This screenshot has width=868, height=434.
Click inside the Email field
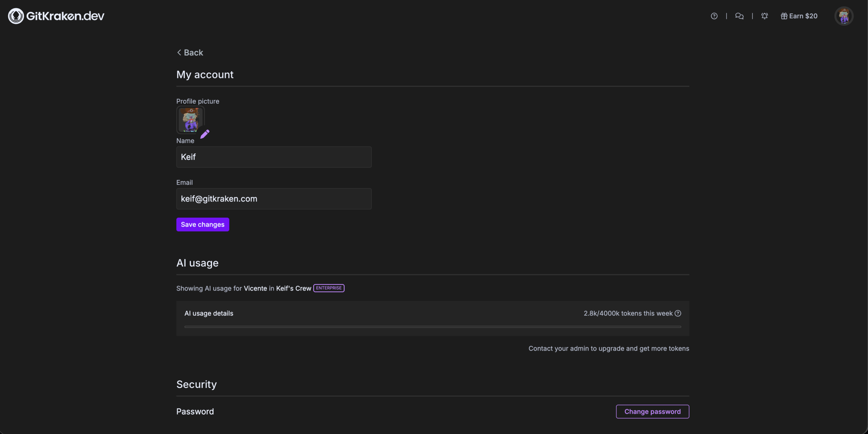pos(274,199)
